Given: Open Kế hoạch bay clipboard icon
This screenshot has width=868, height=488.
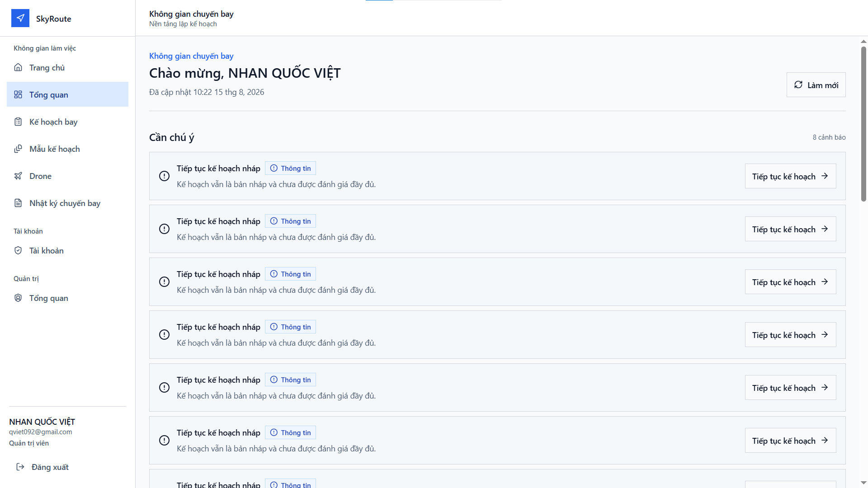Looking at the screenshot, I should pyautogui.click(x=18, y=122).
